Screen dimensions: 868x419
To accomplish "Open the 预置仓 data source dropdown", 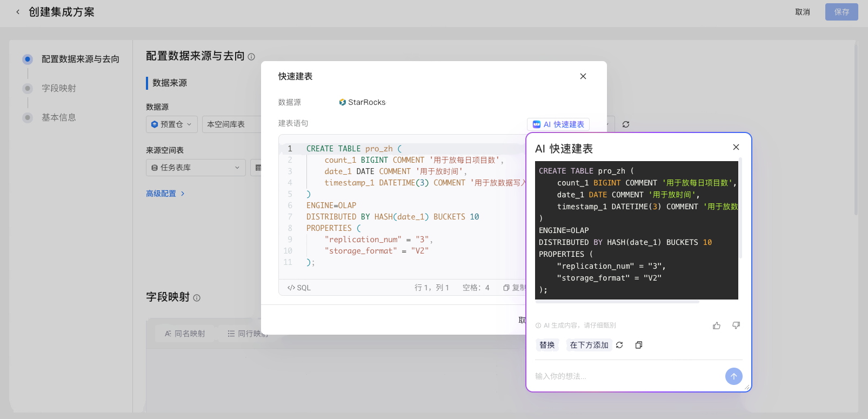I will [172, 124].
